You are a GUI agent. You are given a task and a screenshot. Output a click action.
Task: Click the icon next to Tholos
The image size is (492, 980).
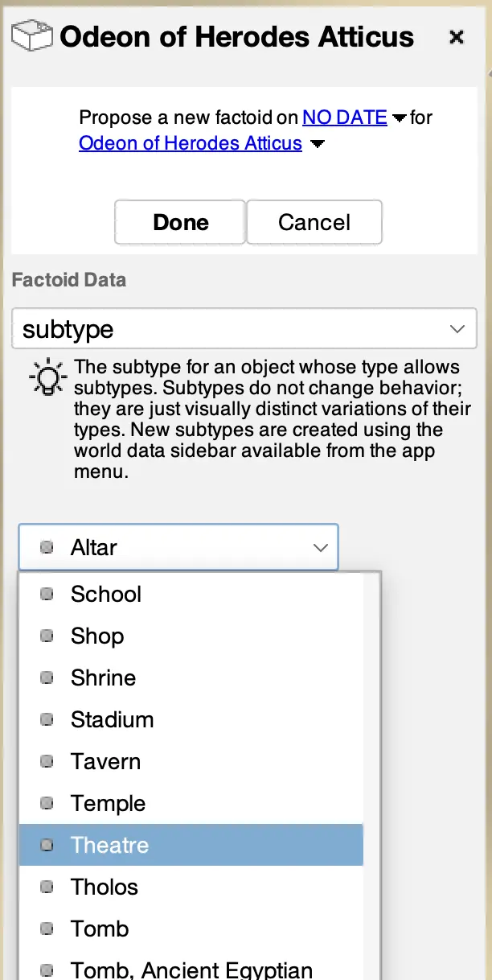pyautogui.click(x=47, y=887)
